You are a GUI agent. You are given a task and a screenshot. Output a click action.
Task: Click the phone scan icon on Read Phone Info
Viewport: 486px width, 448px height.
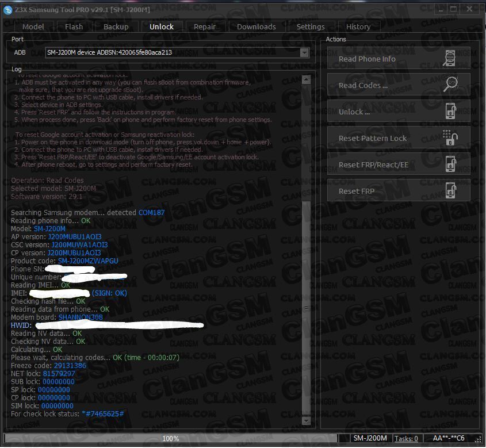coord(449,58)
